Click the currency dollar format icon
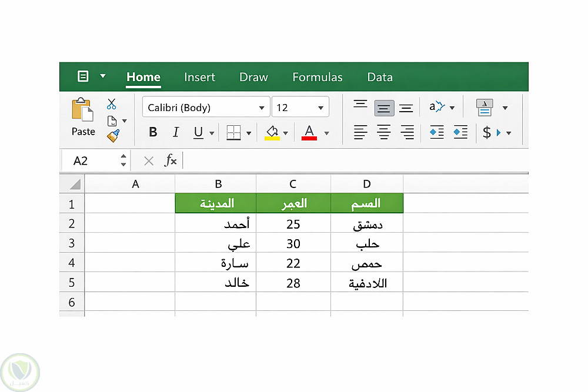 487,133
